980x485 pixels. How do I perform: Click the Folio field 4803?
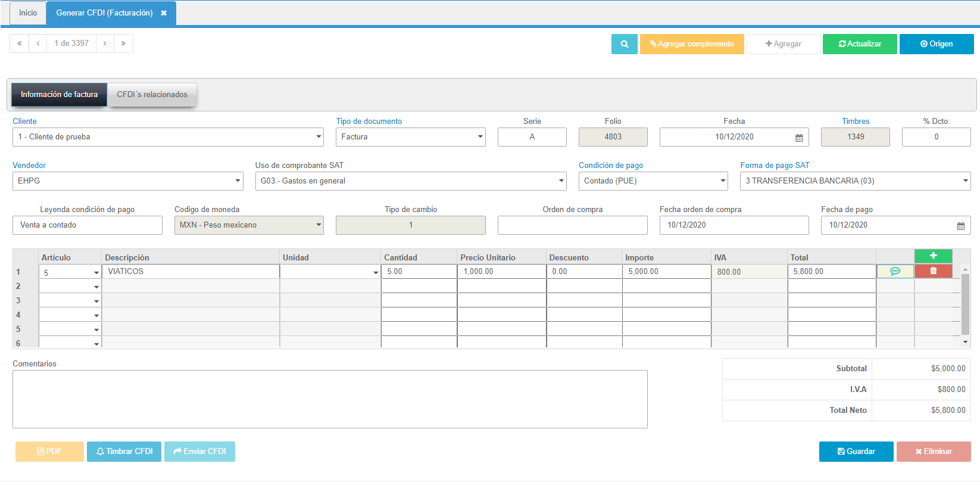pos(613,137)
